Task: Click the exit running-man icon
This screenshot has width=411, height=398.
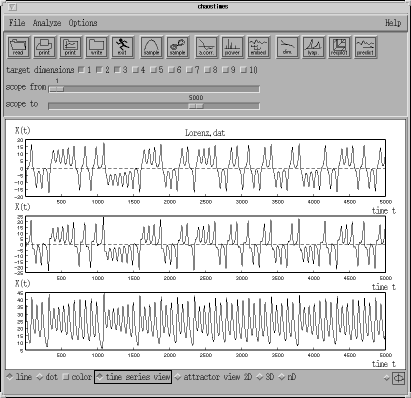Action: coord(122,47)
